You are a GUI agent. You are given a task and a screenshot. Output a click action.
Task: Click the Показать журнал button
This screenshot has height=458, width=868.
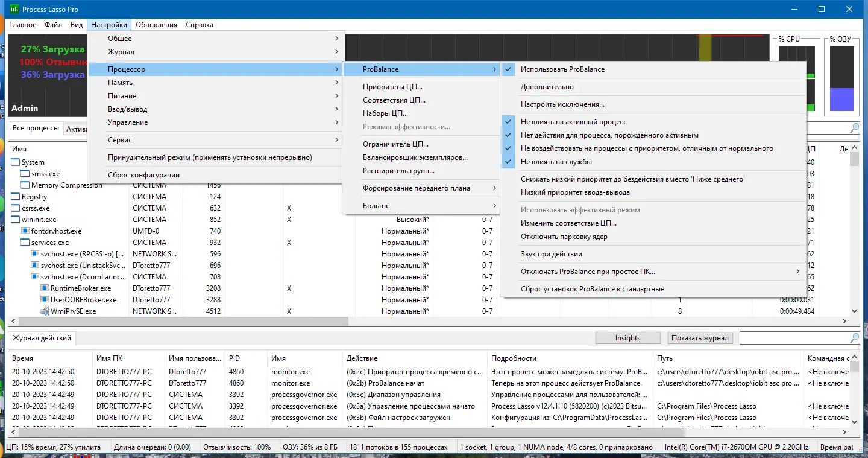click(x=699, y=338)
